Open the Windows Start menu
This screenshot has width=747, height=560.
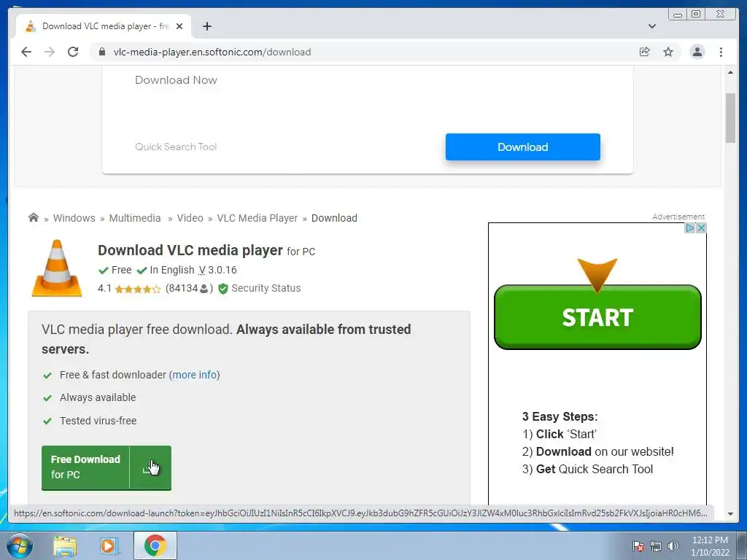(20, 545)
